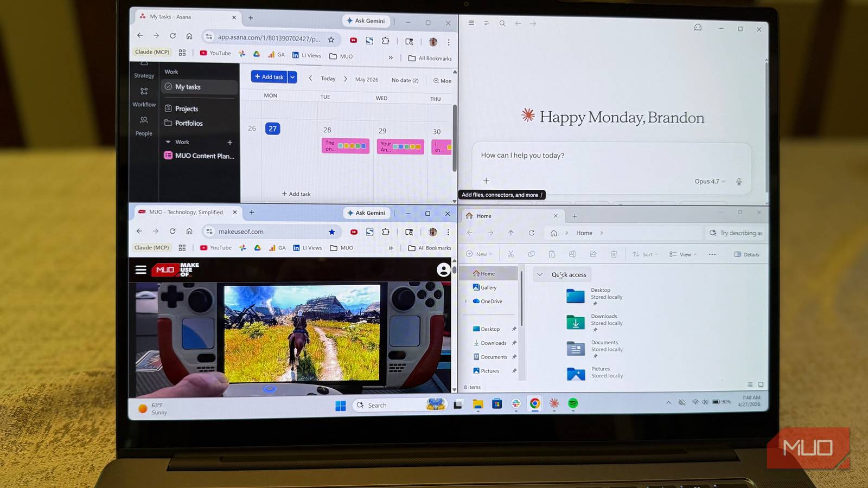Click the microphone icon in Claude's chat box
Viewport: 868px width, 488px height.
click(739, 181)
